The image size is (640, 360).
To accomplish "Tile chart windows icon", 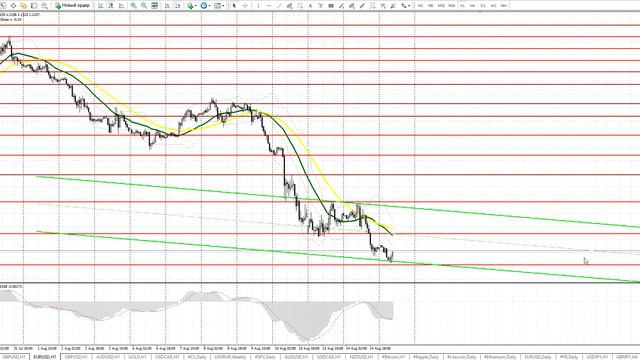I will (x=154, y=6).
